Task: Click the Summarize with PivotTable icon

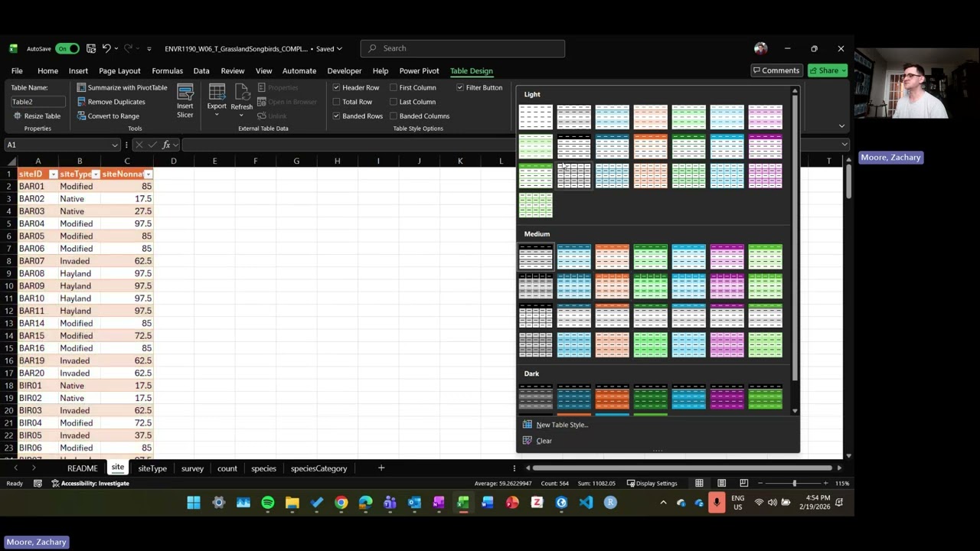Action: pyautogui.click(x=81, y=87)
